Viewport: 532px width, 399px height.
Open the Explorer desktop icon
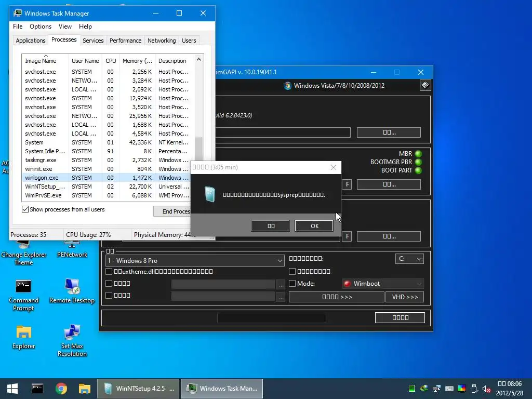pos(23,337)
